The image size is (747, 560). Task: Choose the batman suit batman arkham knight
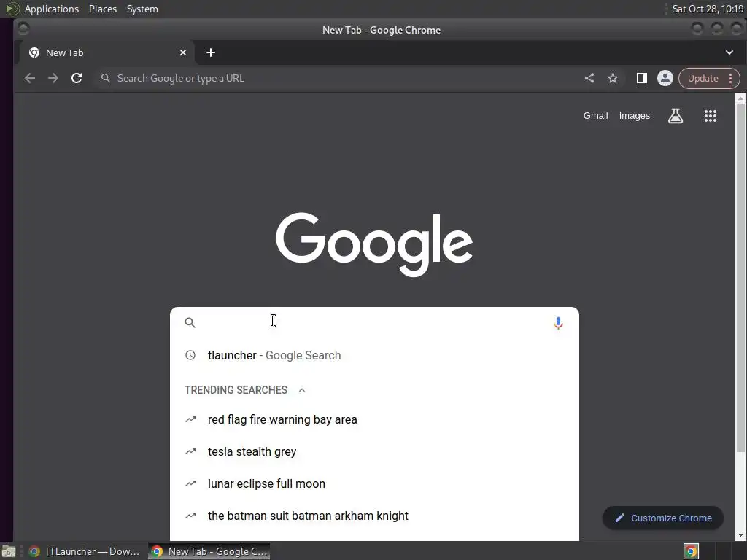[374, 516]
